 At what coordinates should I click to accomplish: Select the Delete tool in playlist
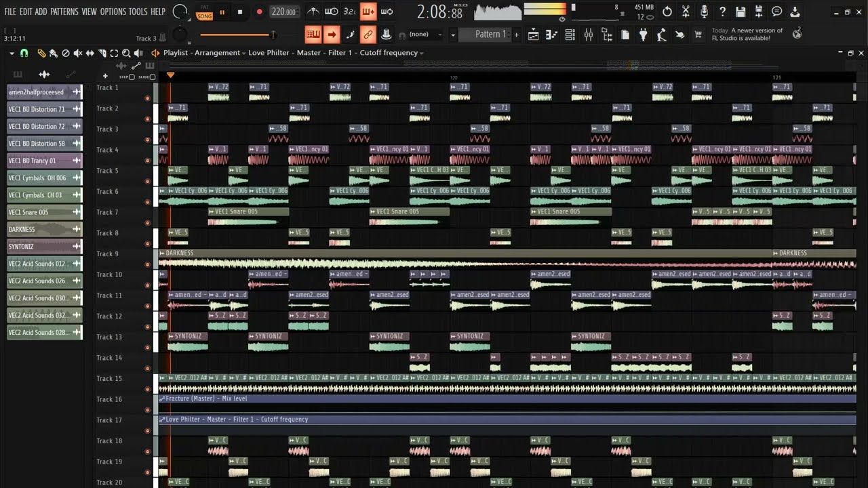tap(66, 53)
